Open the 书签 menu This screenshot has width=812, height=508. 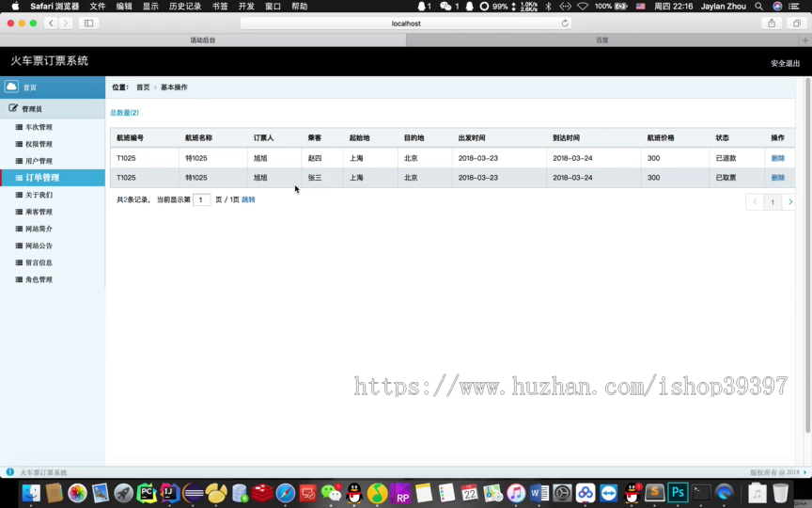point(220,7)
